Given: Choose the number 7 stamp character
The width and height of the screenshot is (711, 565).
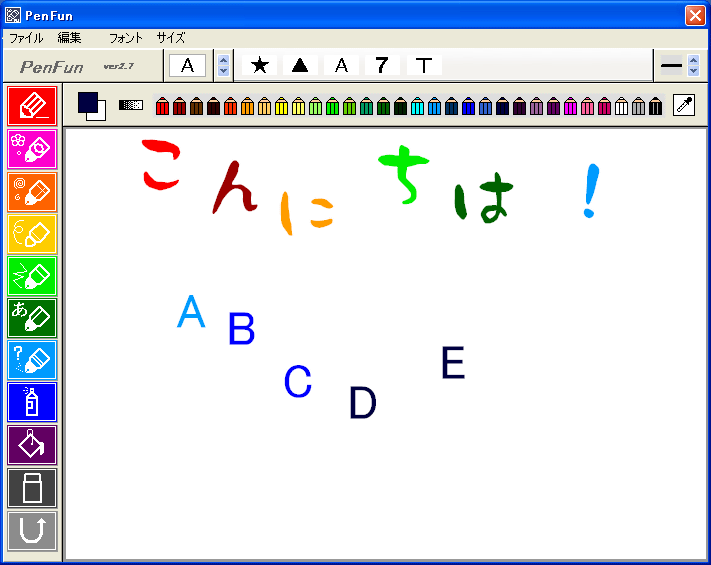Looking at the screenshot, I should click(382, 65).
